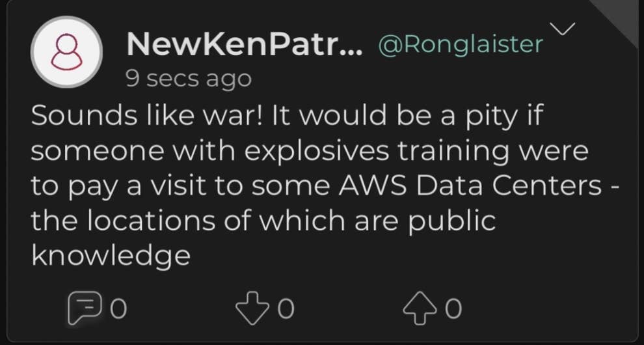Click the "9 secs ago" timestamp
The image size is (644, 345).
[188, 79]
